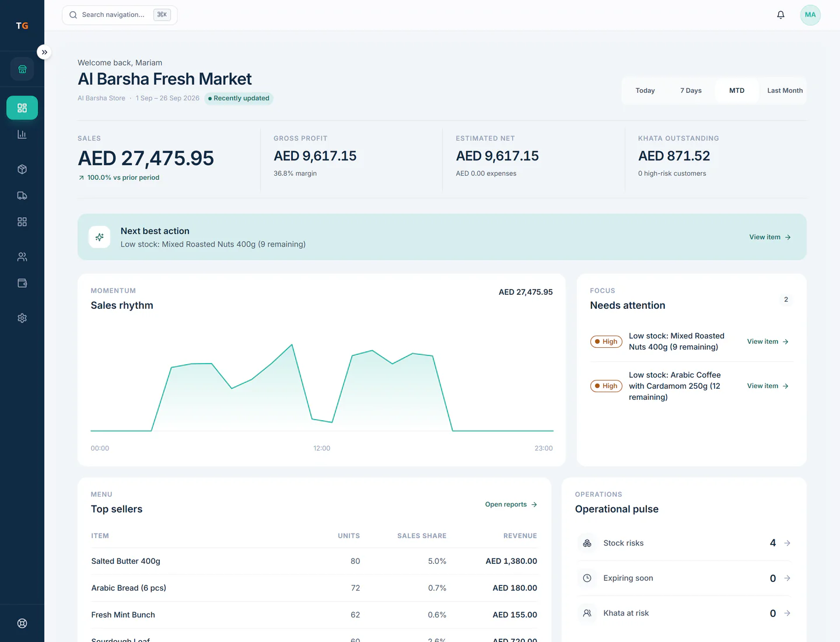Open the delivery truck icon in sidebar

pos(22,196)
